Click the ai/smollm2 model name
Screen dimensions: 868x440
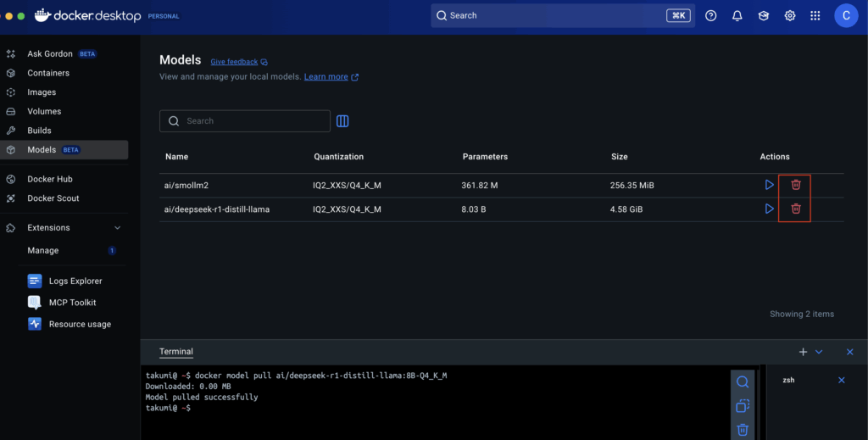[186, 186]
